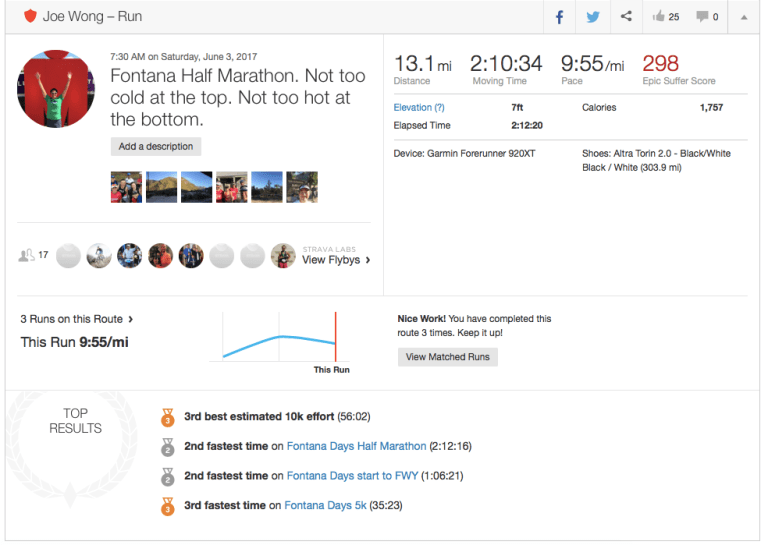Open the last photo thumbnail
The image size is (768, 545).
point(301,187)
